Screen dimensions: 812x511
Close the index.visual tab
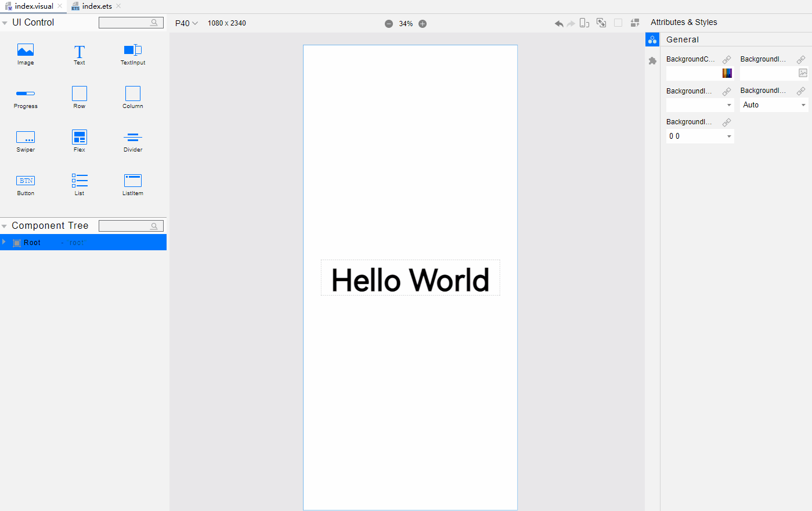pos(60,6)
